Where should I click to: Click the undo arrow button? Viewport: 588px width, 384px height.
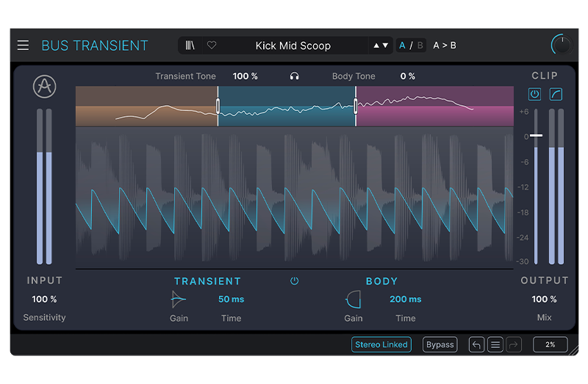coord(476,344)
